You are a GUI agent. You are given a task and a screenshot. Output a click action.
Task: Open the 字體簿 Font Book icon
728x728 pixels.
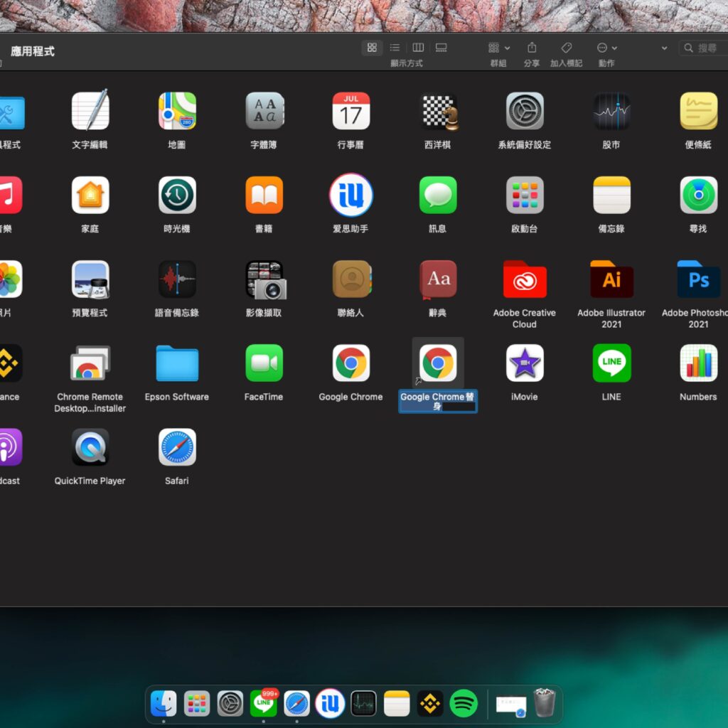click(264, 112)
